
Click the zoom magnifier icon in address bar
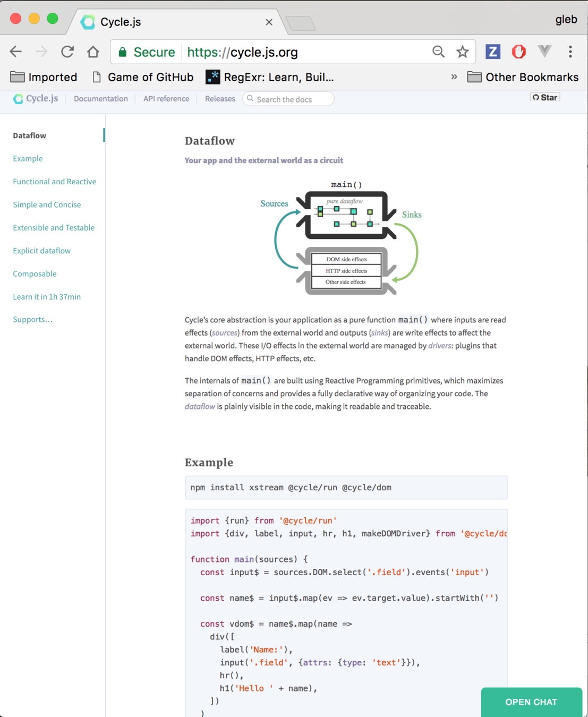click(438, 52)
